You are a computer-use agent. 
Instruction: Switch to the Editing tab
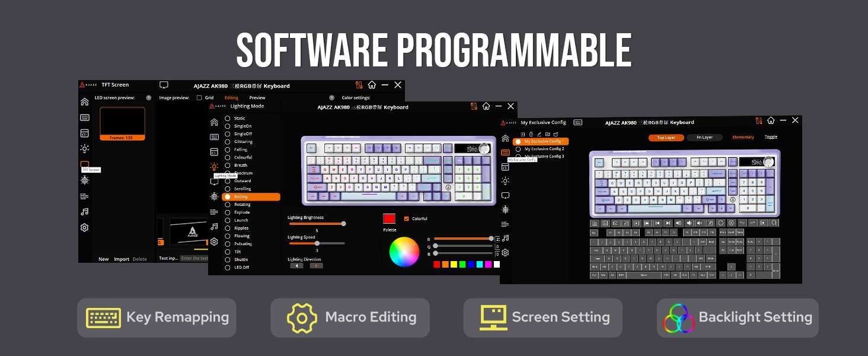click(x=231, y=98)
